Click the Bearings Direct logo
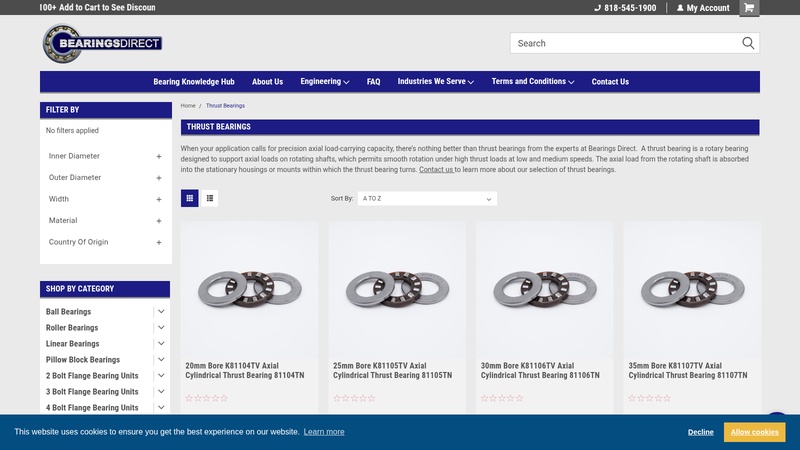The image size is (800, 450). 102,44
